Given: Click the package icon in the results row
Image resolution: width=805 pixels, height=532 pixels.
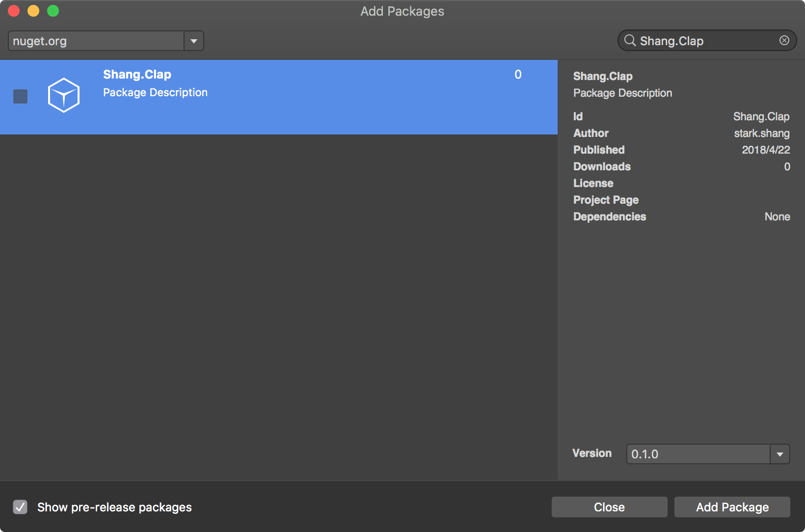Looking at the screenshot, I should (x=64, y=95).
